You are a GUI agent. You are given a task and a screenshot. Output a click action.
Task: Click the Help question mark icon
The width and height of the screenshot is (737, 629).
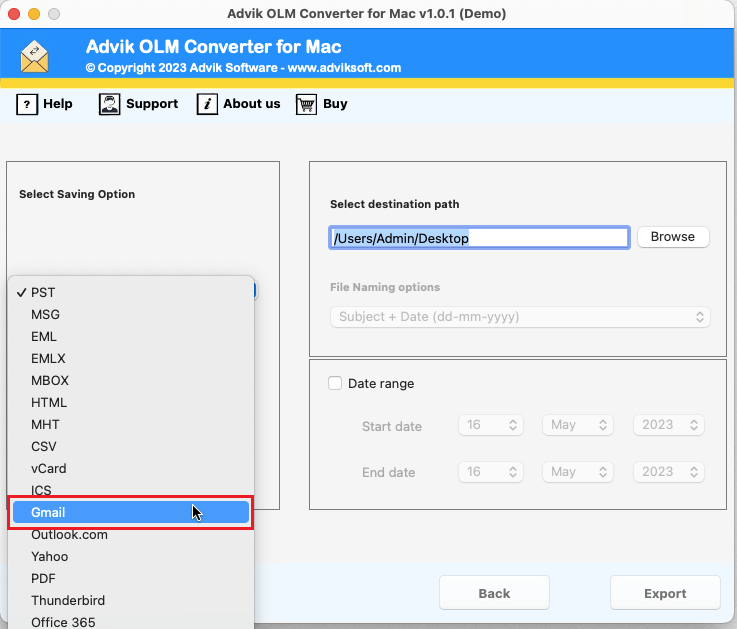point(27,104)
